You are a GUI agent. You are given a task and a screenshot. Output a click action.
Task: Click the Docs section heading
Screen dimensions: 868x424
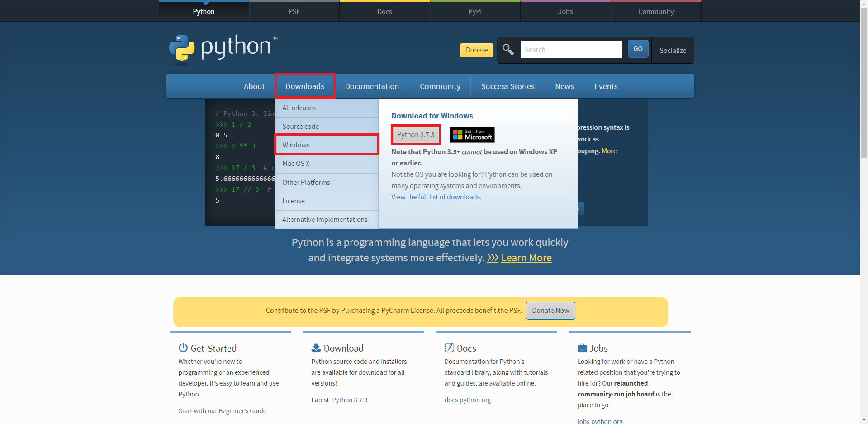coord(466,348)
